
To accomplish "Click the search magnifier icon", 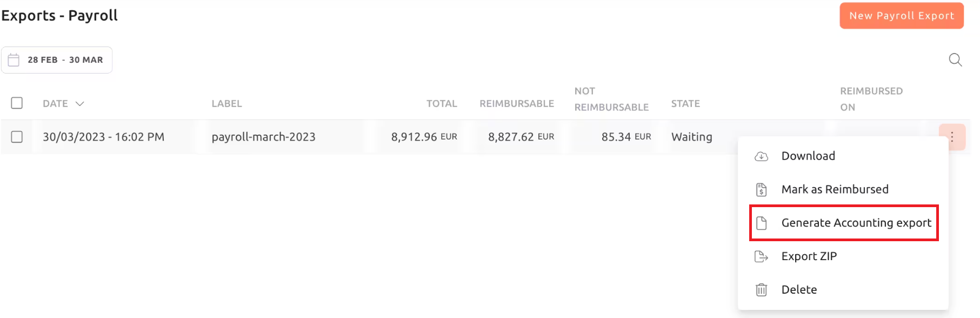I will pos(955,60).
